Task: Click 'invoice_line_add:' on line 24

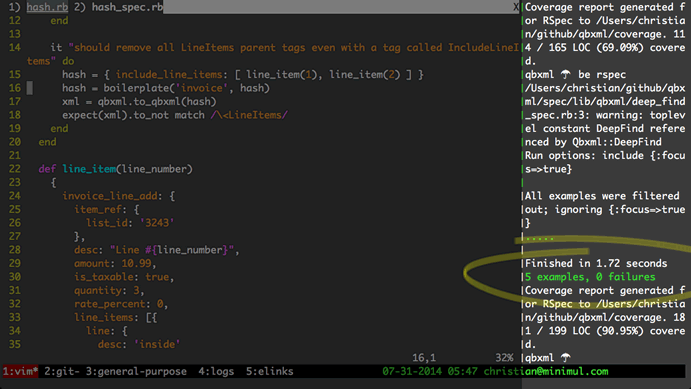Action: coord(112,196)
